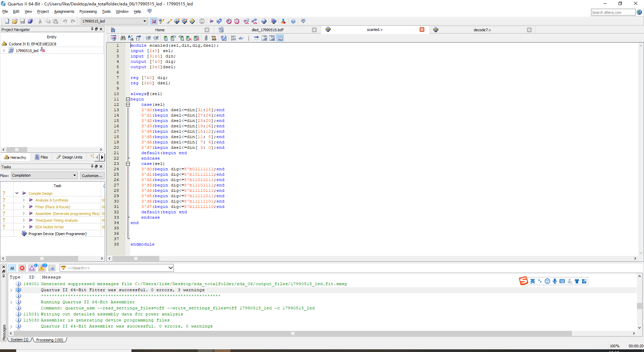Image resolution: width=644 pixels, height=352 pixels.
Task: Toggle line numbers display icon
Action: pyautogui.click(x=233, y=38)
